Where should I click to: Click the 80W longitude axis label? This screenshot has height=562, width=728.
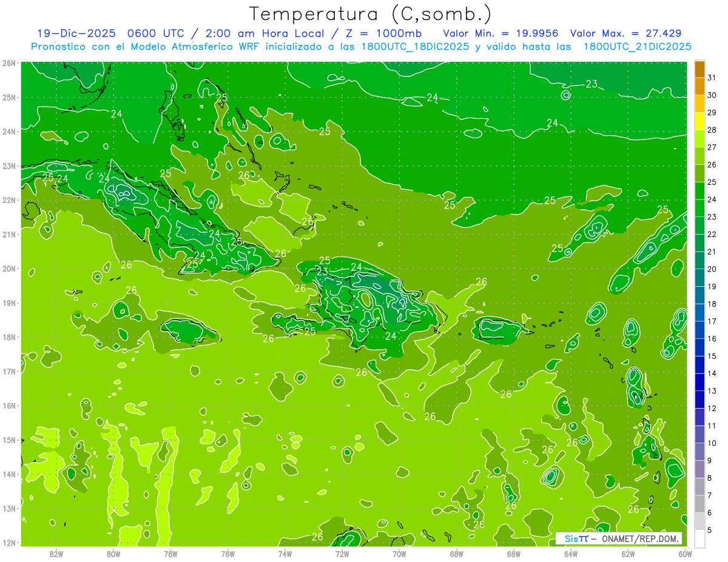113,554
